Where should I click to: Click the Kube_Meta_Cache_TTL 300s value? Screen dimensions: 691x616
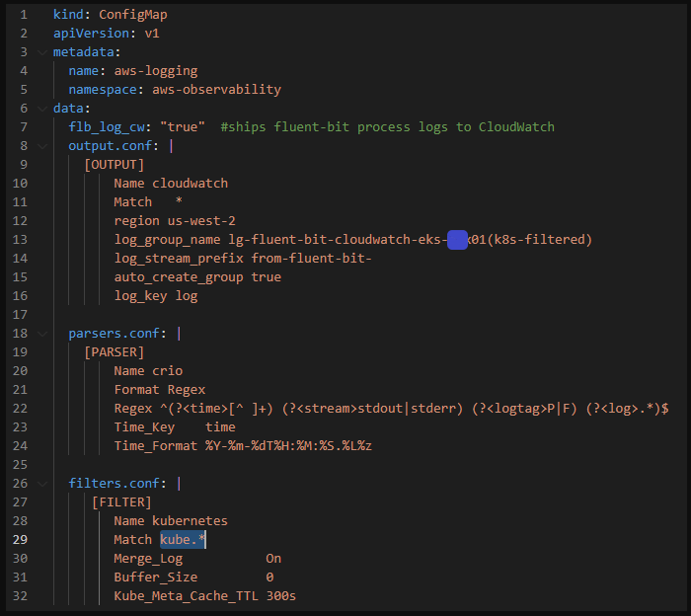pyautogui.click(x=281, y=596)
